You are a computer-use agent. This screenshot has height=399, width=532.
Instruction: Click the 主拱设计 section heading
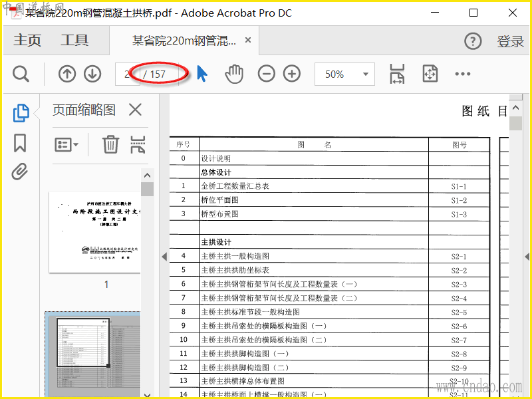click(x=215, y=242)
